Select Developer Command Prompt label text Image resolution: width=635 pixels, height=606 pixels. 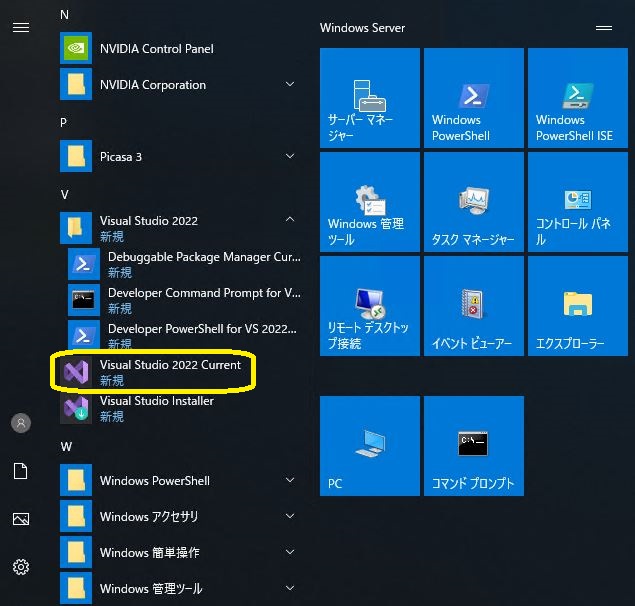click(x=205, y=293)
